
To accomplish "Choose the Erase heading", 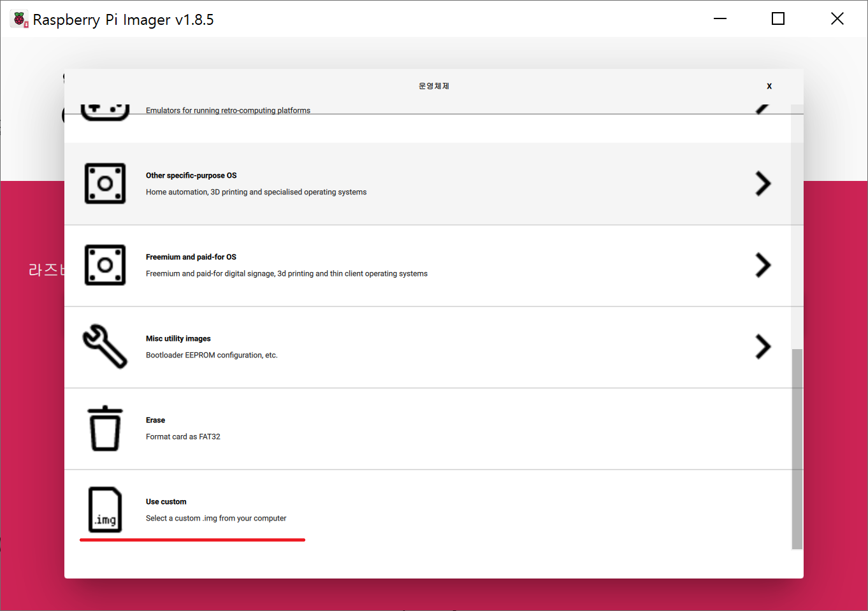I will (156, 420).
